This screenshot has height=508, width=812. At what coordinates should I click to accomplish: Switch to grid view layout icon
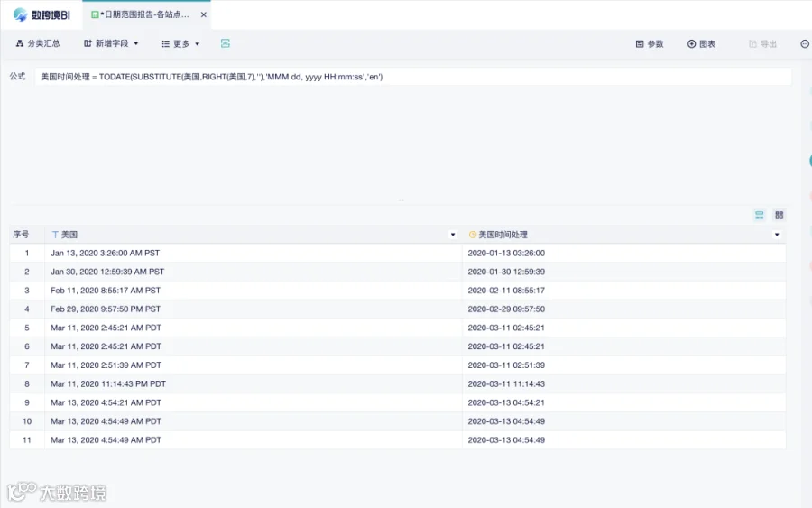(779, 215)
